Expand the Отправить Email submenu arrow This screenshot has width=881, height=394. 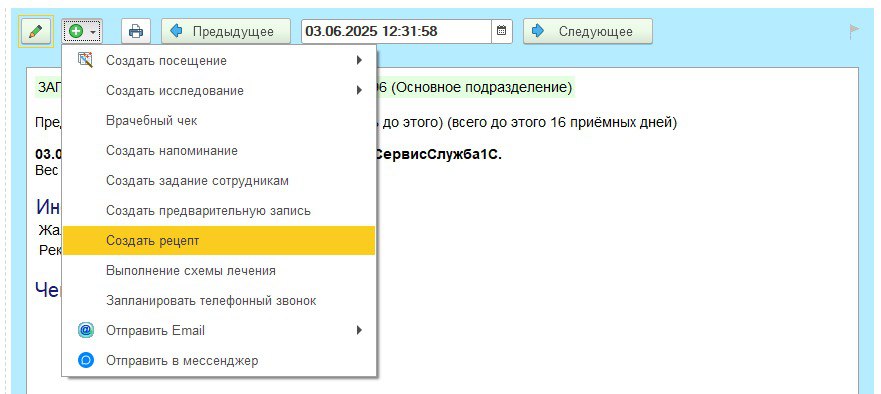[359, 330]
